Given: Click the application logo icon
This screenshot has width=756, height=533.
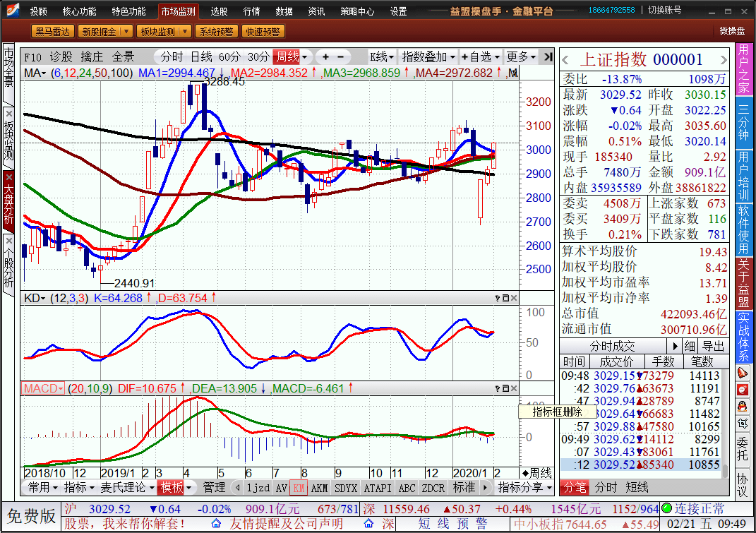Looking at the screenshot, I should (x=13, y=10).
